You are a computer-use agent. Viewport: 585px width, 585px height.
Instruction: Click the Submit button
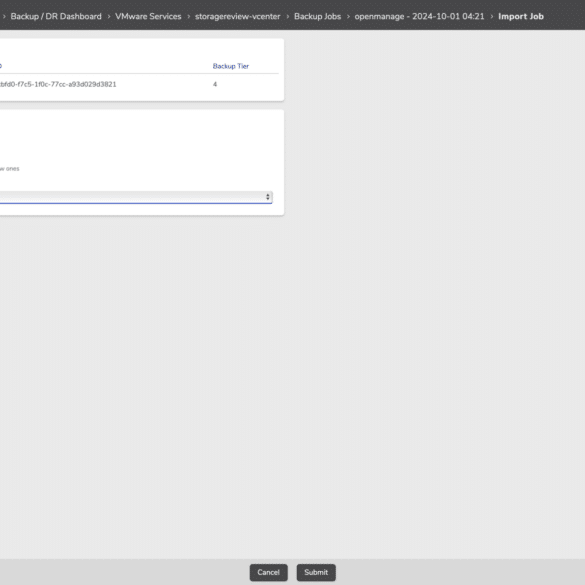pyautogui.click(x=316, y=572)
